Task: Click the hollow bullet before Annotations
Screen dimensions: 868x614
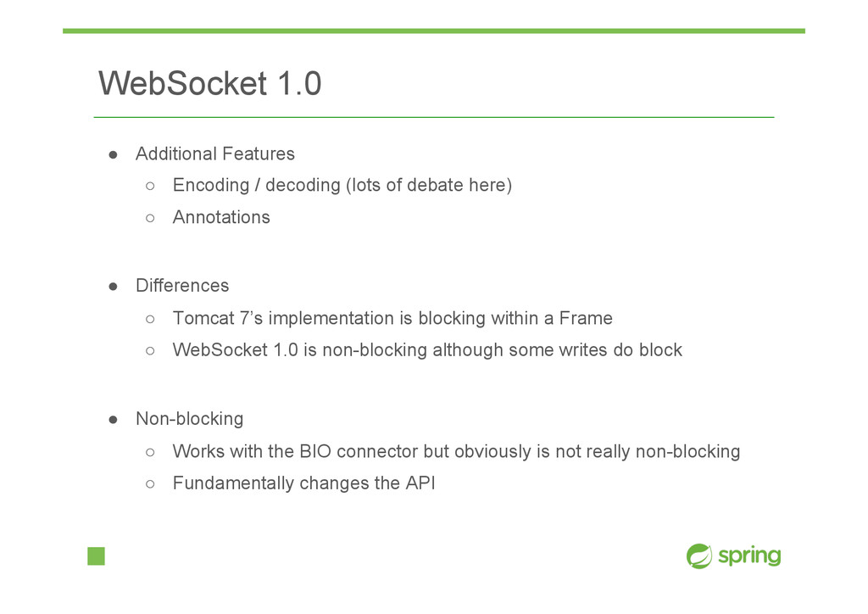Action: [x=150, y=218]
